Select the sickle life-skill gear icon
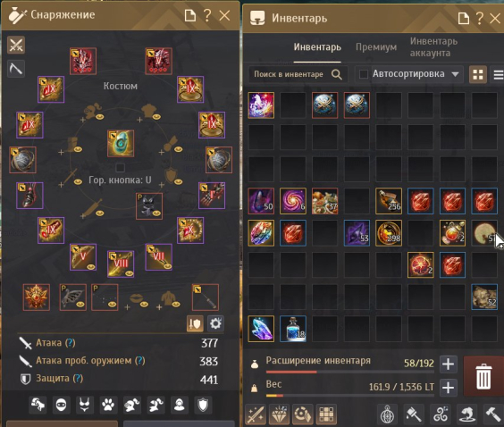 pos(16,69)
